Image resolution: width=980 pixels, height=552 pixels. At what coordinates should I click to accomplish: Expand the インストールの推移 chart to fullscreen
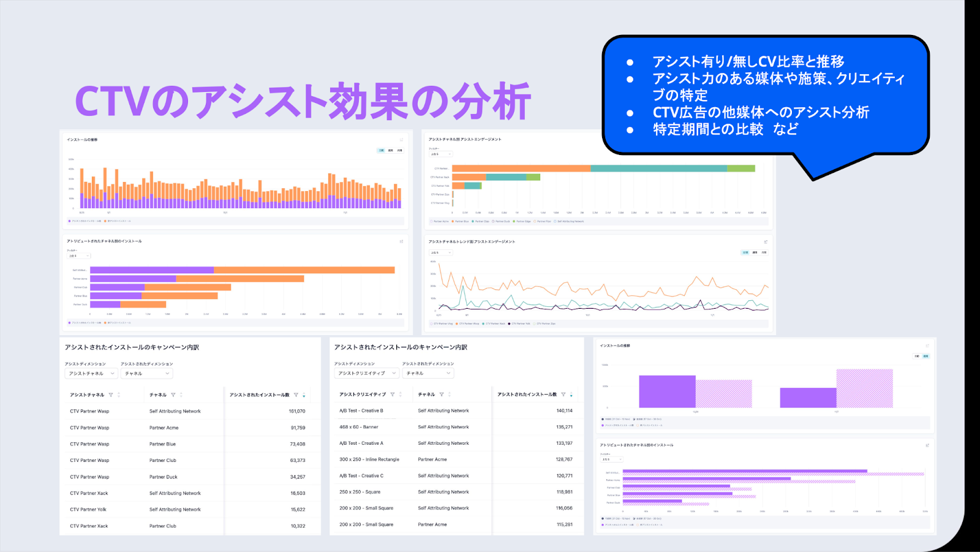click(402, 140)
